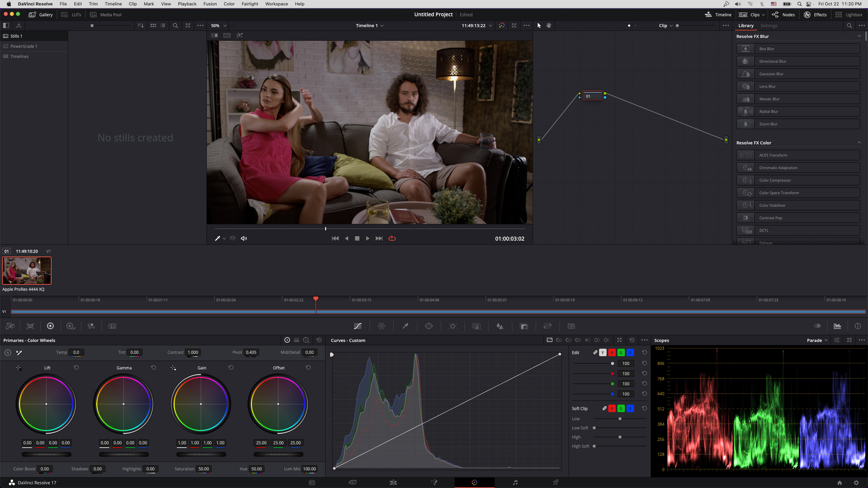Open the node editor Clip mode dropdown

pyautogui.click(x=666, y=25)
